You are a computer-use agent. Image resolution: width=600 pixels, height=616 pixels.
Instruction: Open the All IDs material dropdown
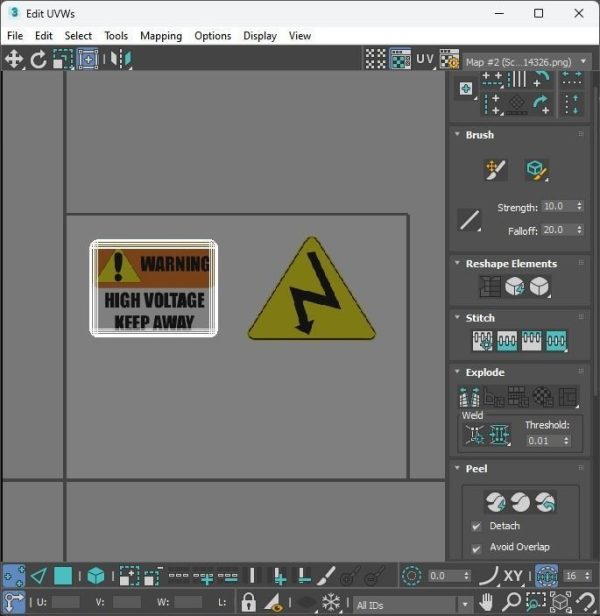pyautogui.click(x=413, y=604)
